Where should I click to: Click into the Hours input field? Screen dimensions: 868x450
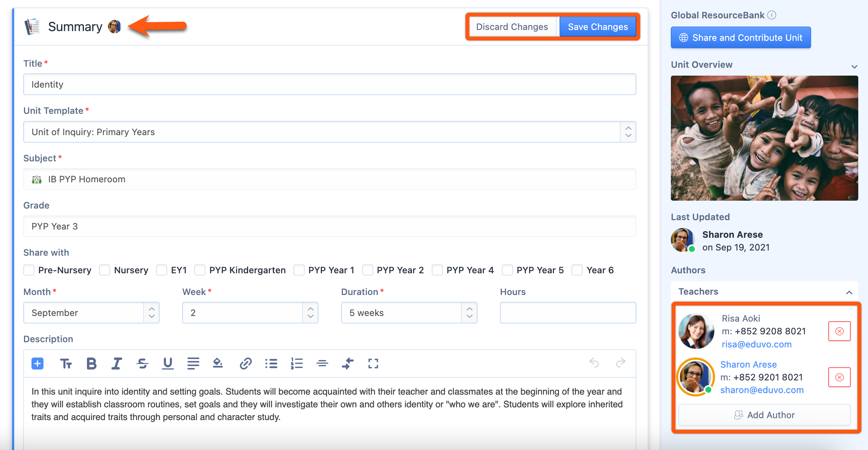coord(567,313)
